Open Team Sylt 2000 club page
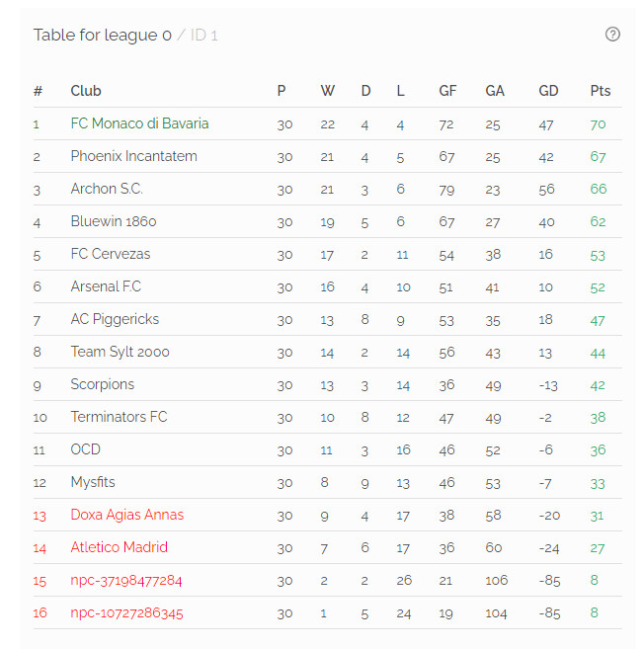Viewport: 644px width, 649px height. (121, 352)
